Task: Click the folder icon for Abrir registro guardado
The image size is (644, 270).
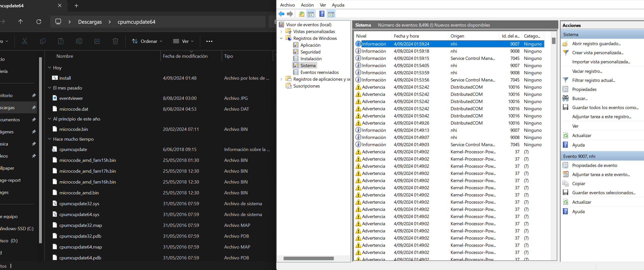Action: pos(566,44)
